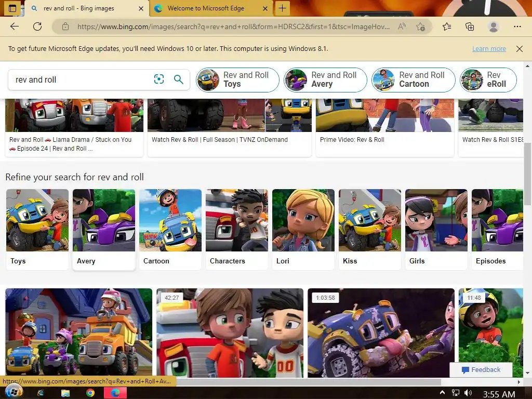Refine search with Cartoon thumbnail
The width and height of the screenshot is (532, 399).
click(170, 229)
